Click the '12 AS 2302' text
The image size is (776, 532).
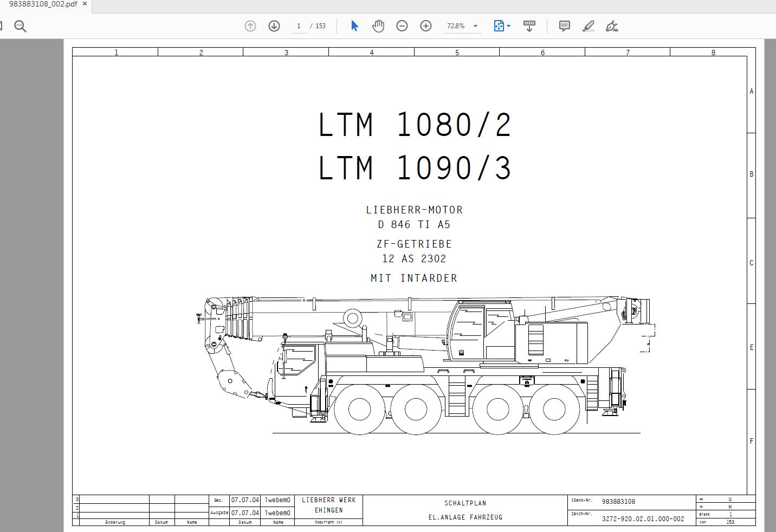coord(415,258)
